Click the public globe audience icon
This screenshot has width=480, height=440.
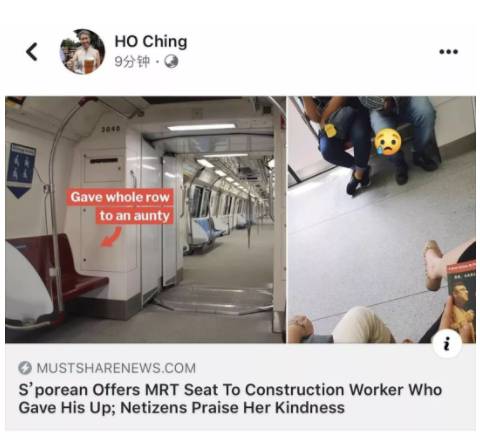[172, 61]
